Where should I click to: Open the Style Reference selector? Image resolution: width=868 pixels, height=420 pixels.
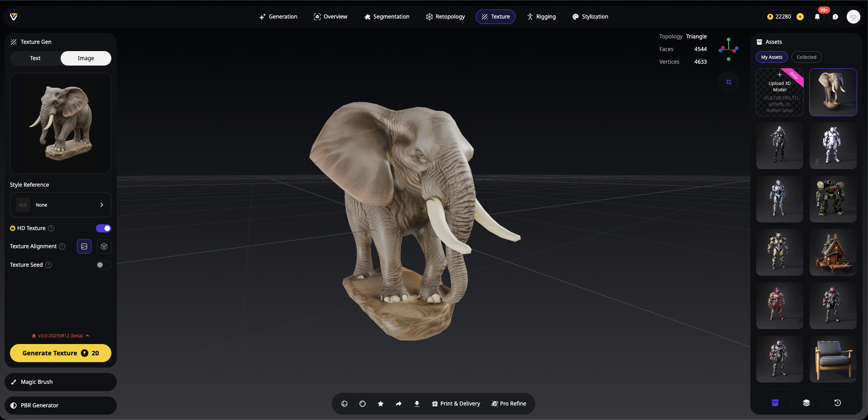pos(61,205)
